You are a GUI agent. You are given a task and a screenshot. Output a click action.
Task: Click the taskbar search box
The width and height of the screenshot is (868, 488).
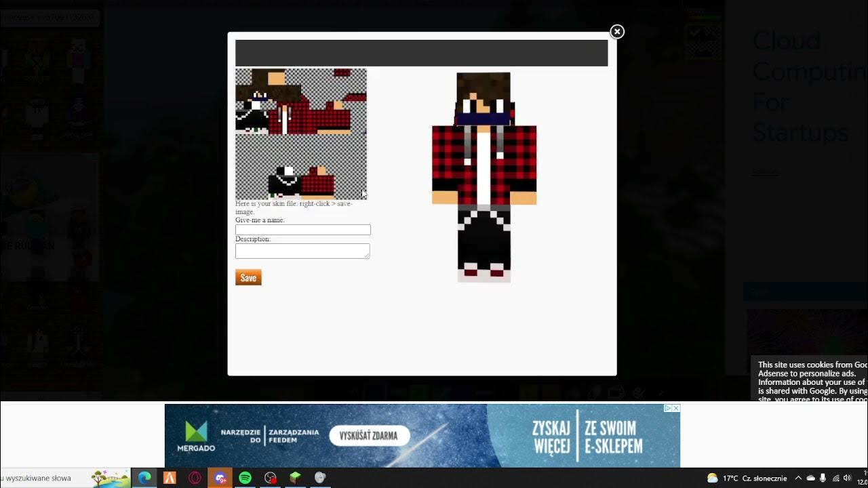tap(65, 478)
